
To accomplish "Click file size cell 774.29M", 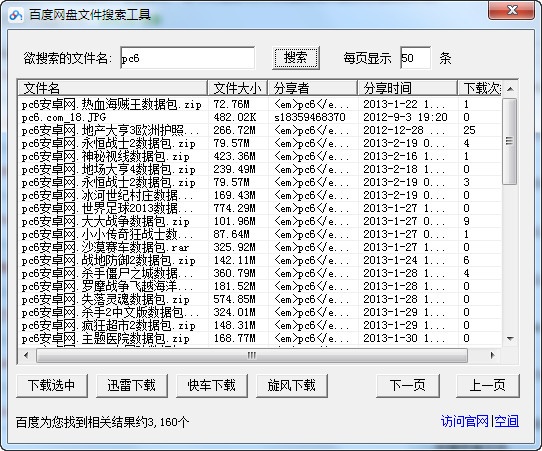I will point(234,208).
